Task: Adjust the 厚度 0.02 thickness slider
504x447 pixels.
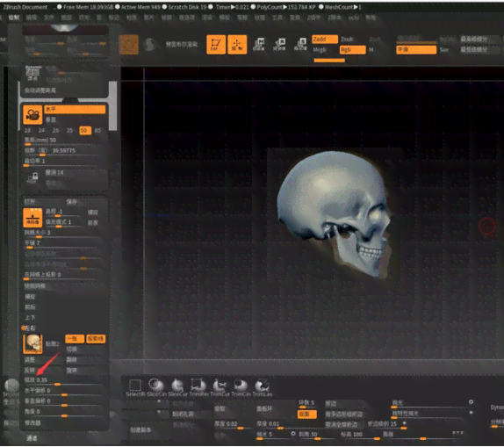Action: (x=233, y=424)
